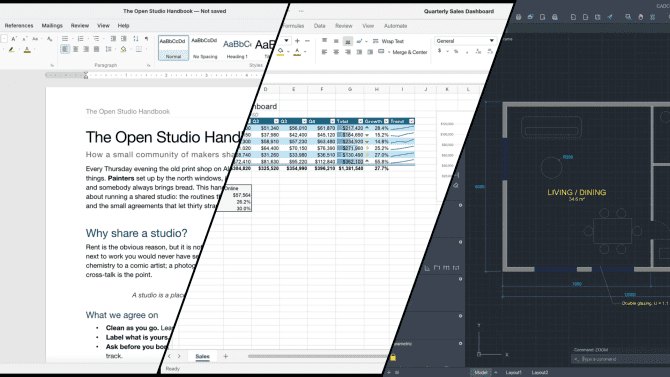Open the Q2 column filter dropdown
670x377 pixels.
point(276,121)
